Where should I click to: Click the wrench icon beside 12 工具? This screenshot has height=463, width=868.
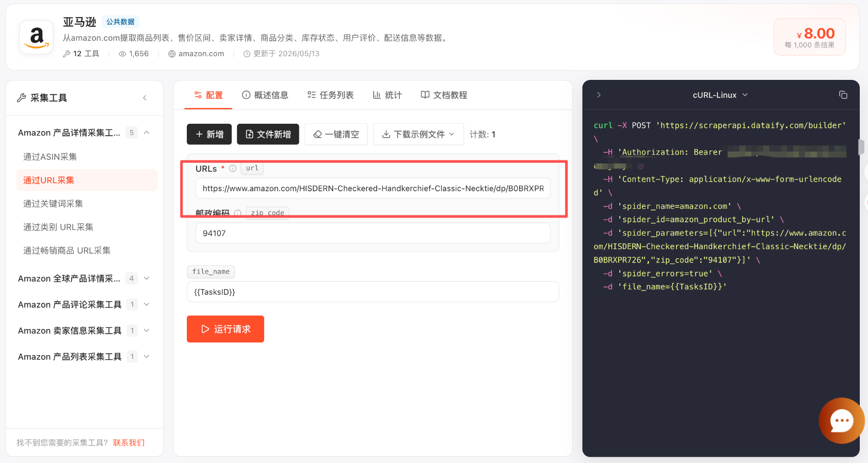[67, 54]
